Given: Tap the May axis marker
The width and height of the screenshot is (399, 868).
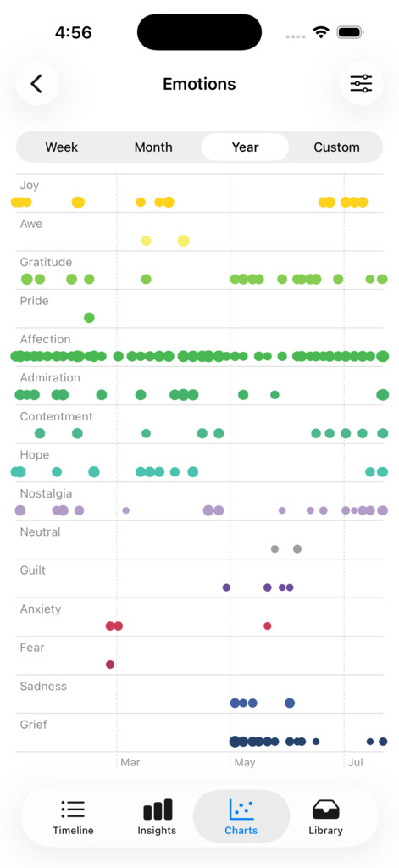Looking at the screenshot, I should (245, 763).
